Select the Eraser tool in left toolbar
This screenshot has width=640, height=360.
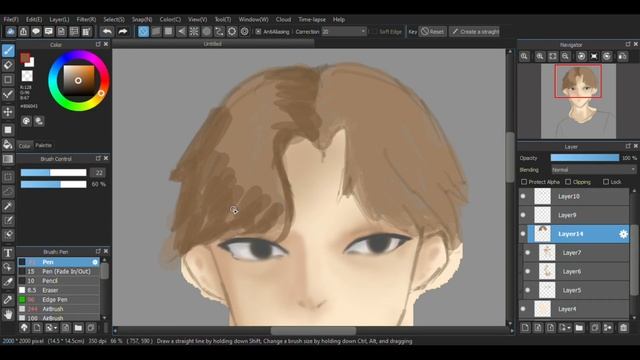[8, 65]
